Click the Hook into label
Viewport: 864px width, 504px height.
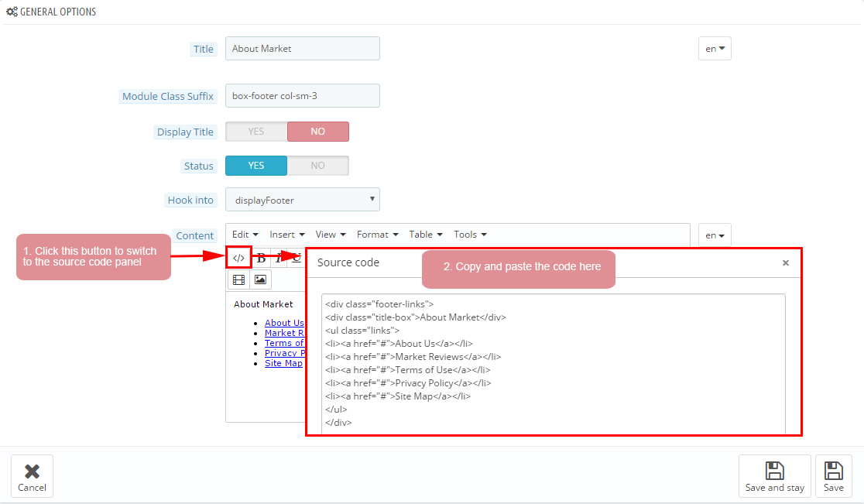pos(190,200)
